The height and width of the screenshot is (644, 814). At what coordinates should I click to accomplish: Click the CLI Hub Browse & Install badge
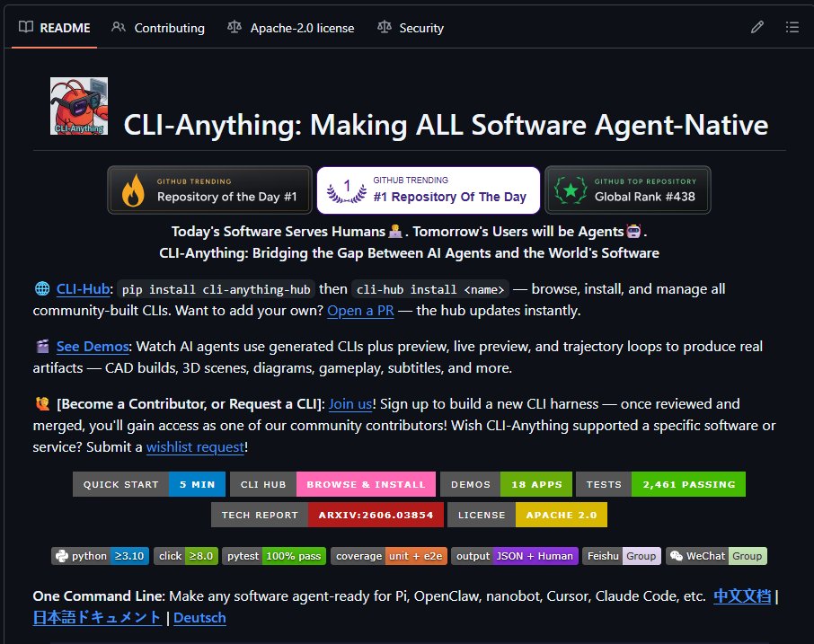coord(332,484)
